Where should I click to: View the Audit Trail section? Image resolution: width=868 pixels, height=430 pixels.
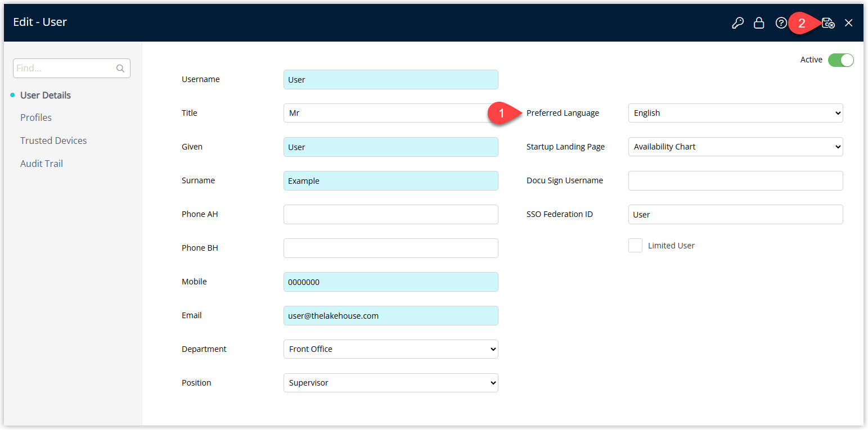tap(42, 164)
